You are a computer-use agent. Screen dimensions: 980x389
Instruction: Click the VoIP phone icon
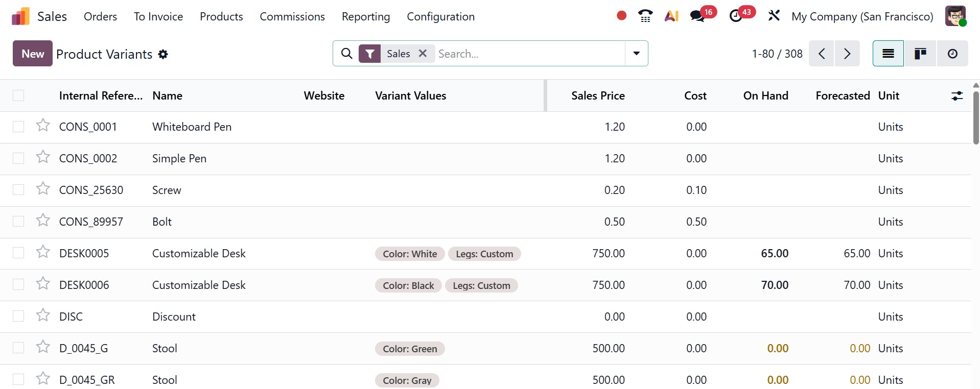tap(645, 16)
